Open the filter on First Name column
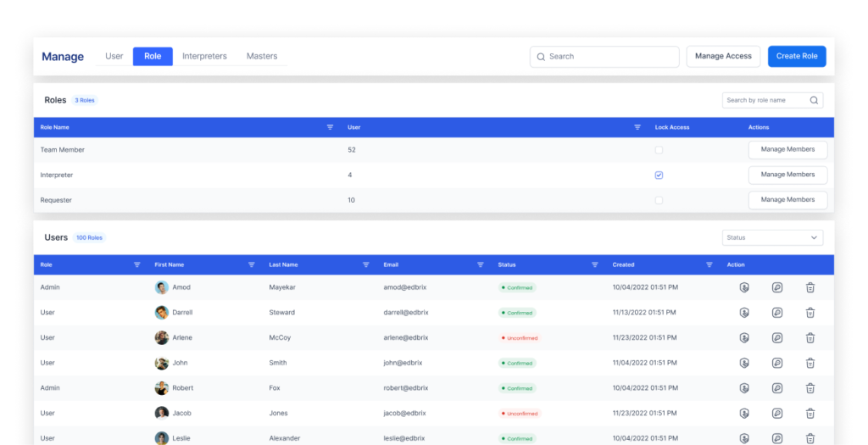868x445 pixels. point(252,264)
